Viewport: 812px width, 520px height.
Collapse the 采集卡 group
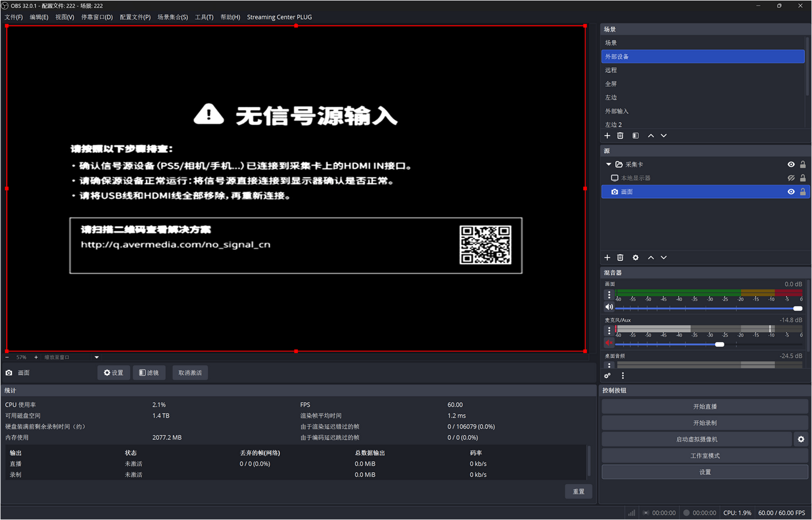point(608,165)
